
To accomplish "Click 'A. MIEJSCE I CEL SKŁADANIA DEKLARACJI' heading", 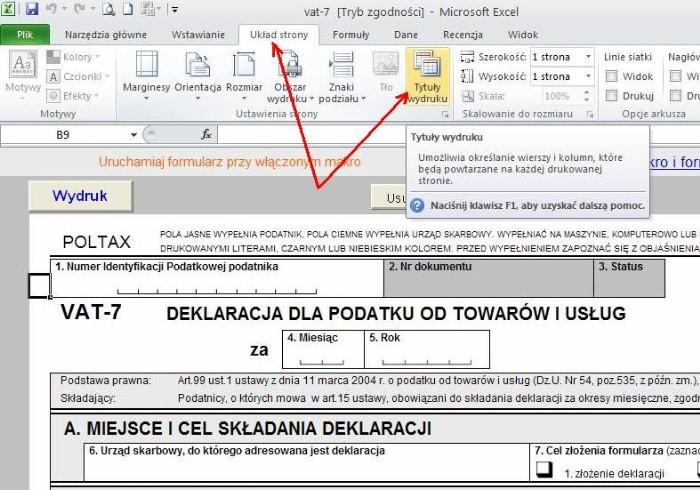I will click(x=247, y=428).
